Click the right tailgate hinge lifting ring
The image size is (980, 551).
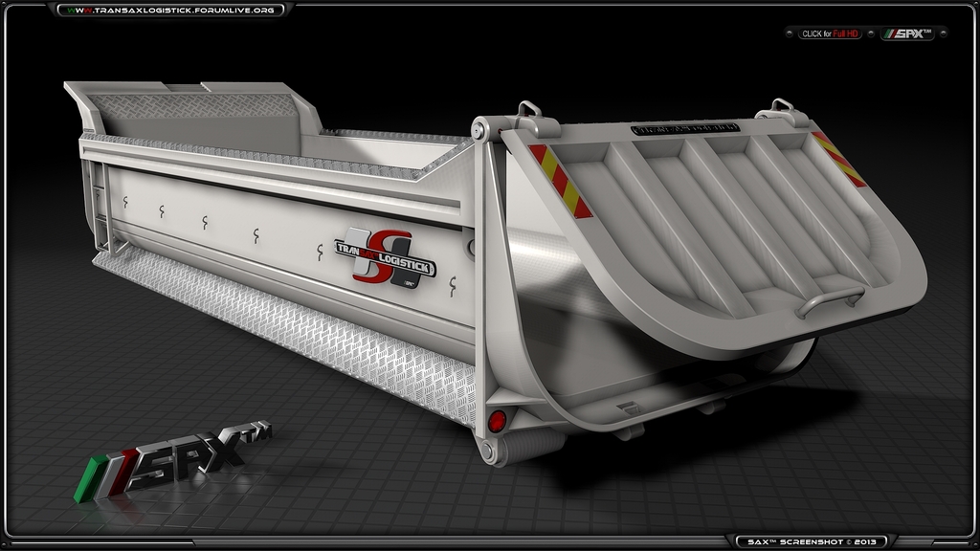779,108
